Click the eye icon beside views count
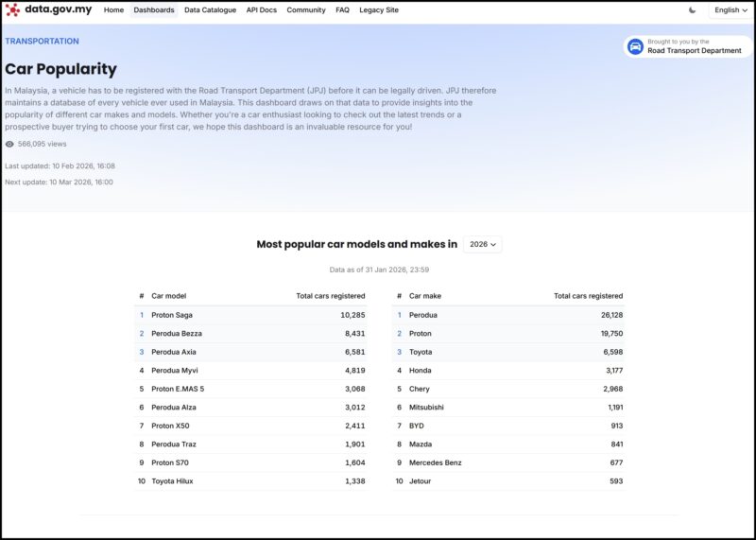 pos(9,144)
